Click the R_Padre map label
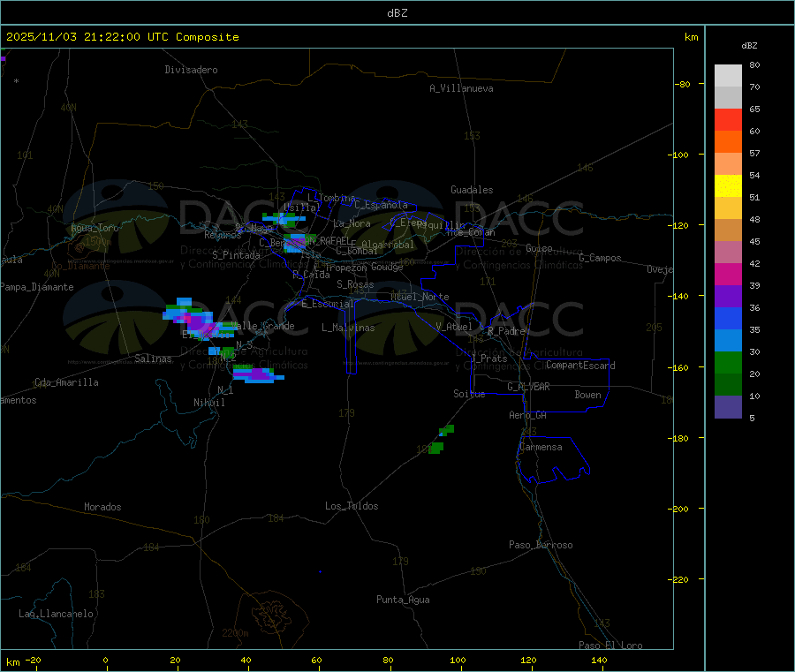This screenshot has width=795, height=672. click(506, 331)
